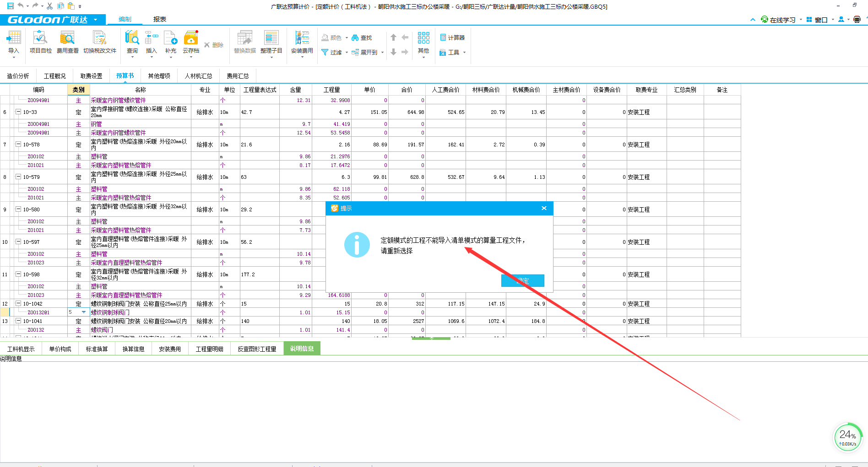Image resolution: width=868 pixels, height=467 pixels.
Task: Click the 24% network speed floating widget
Action: pos(848,437)
